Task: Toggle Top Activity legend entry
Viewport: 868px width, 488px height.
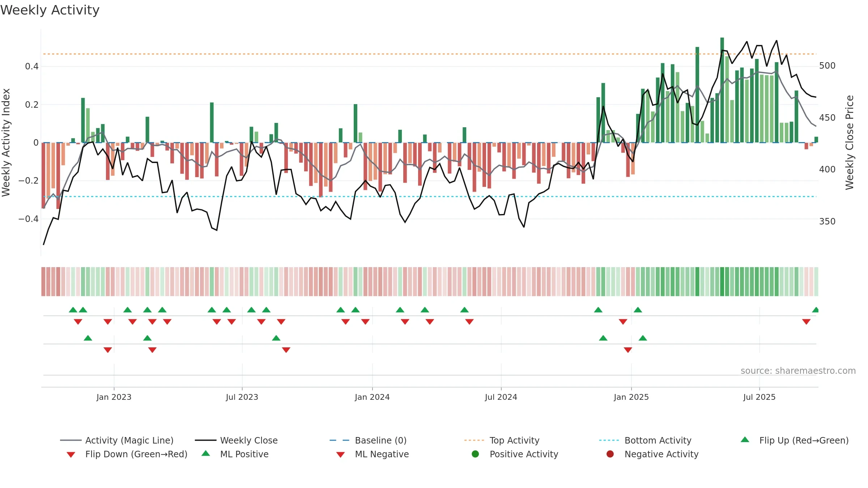Action: [502, 440]
